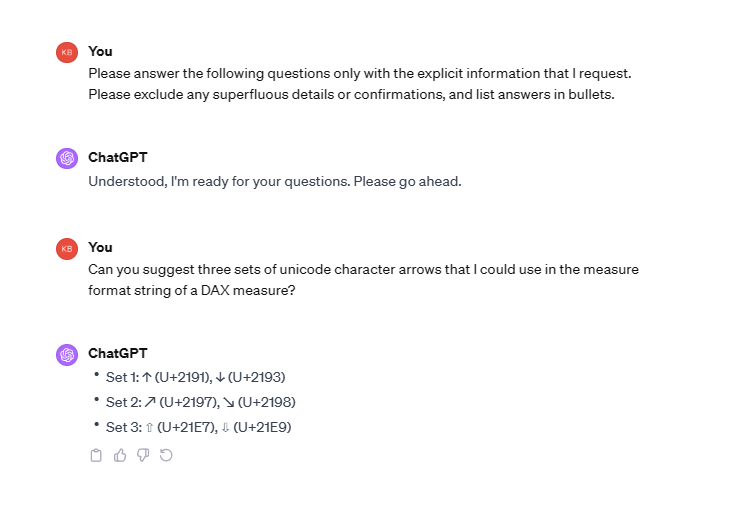Screen dimensions: 747x516
Task: Click the KB avatar on the first message
Action: click(x=67, y=52)
